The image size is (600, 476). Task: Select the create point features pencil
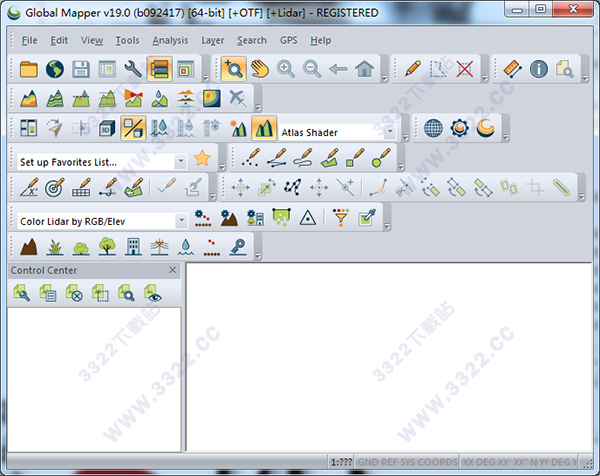coord(250,158)
